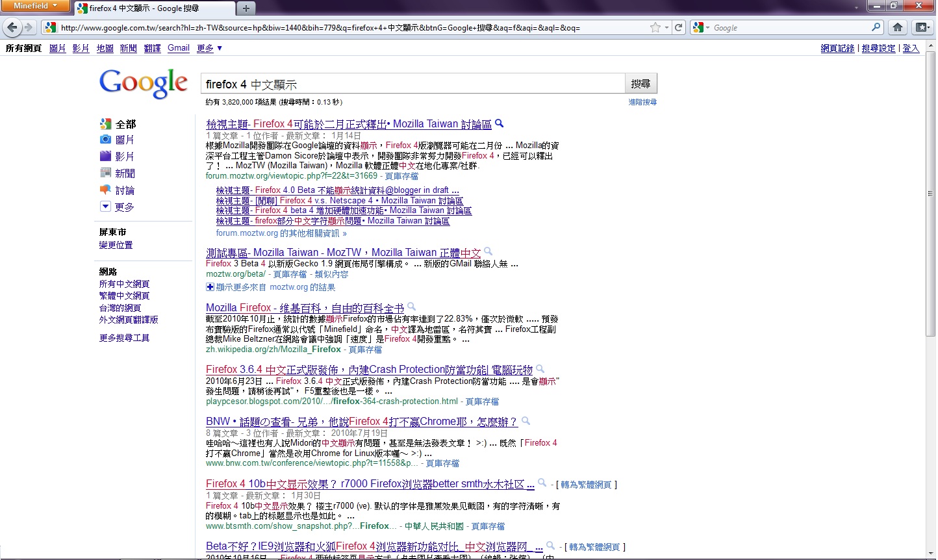The height and width of the screenshot is (560, 938).
Task: Open Gmail from top navigation
Action: [x=179, y=48]
